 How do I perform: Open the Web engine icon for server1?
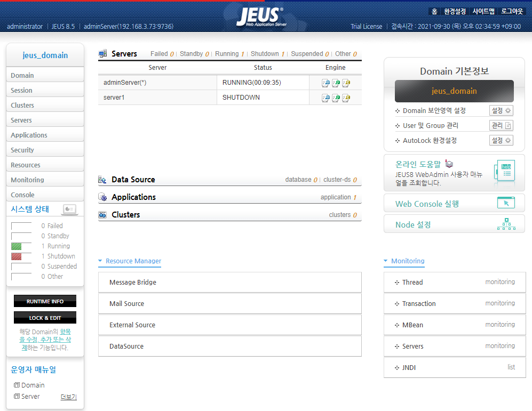click(325, 98)
